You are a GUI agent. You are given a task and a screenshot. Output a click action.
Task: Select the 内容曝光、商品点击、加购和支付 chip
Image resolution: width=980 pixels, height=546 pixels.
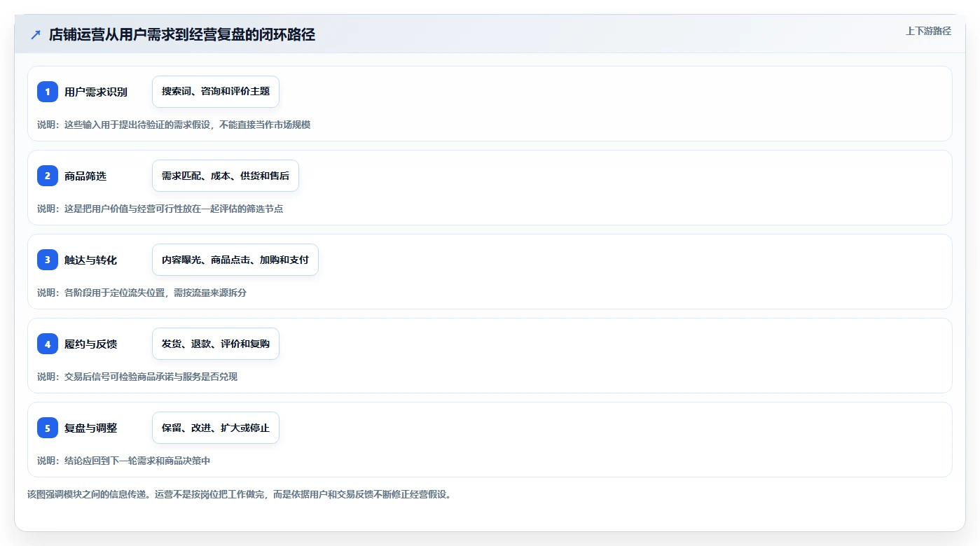pos(235,260)
